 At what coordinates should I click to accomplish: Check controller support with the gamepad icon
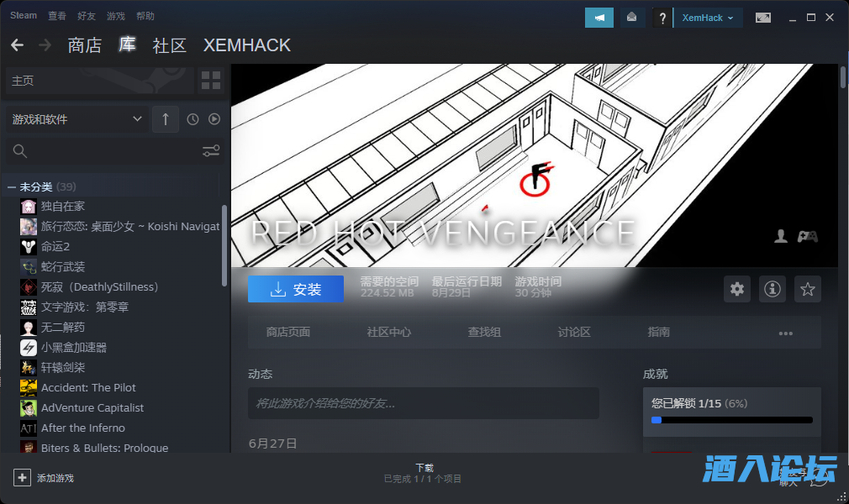pyautogui.click(x=807, y=236)
